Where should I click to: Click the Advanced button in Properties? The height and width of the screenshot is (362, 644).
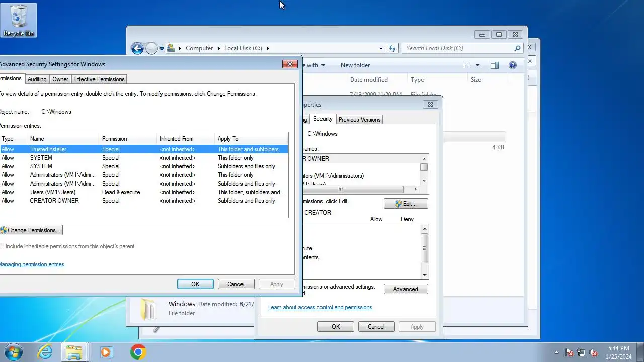pyautogui.click(x=406, y=289)
